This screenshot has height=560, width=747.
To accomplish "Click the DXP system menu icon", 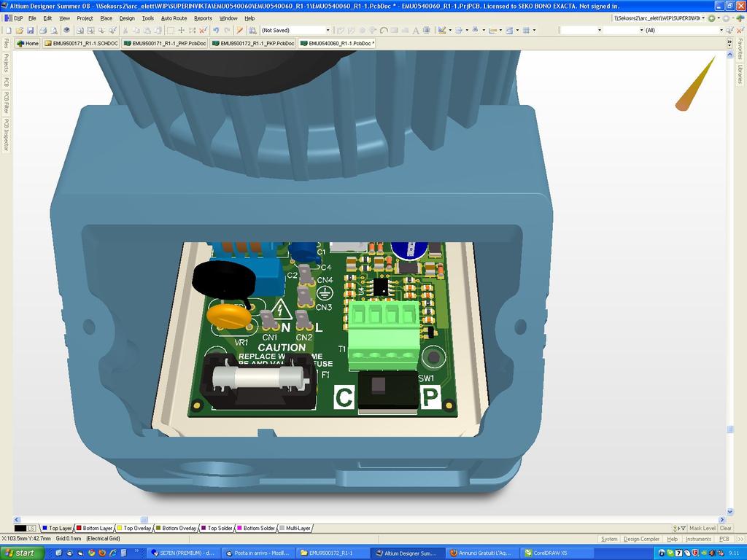I will [13, 18].
